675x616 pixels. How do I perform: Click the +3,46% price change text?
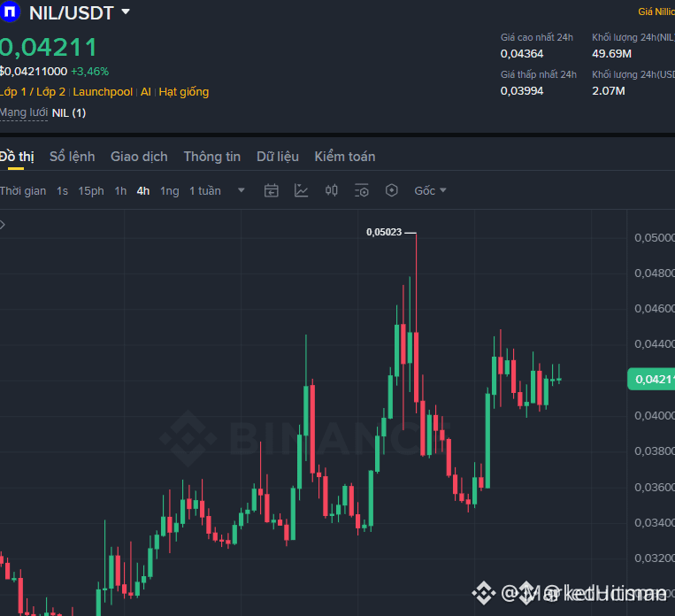(90, 72)
